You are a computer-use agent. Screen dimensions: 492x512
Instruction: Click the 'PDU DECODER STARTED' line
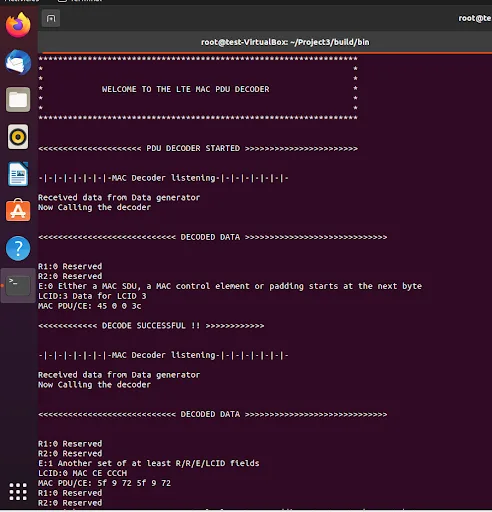[198, 148]
